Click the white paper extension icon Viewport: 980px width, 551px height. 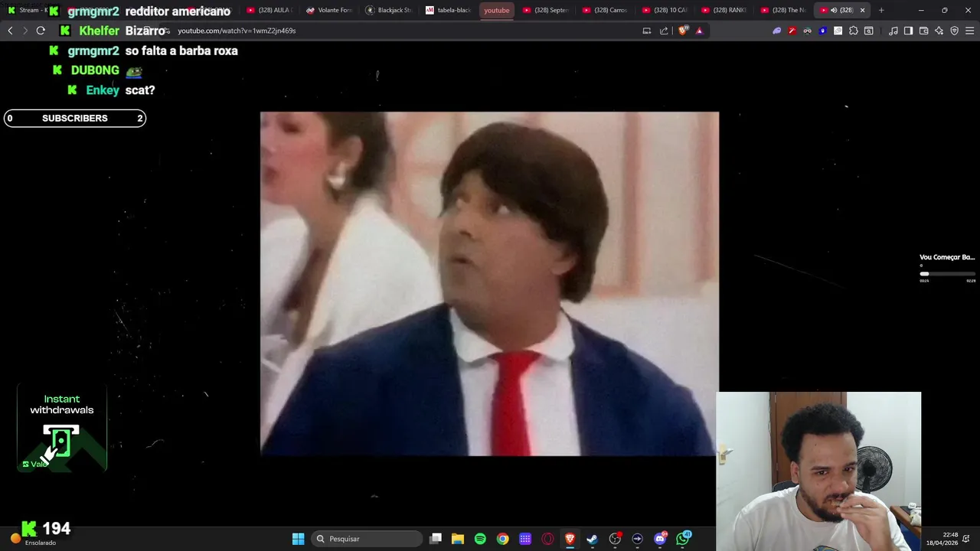pyautogui.click(x=838, y=31)
